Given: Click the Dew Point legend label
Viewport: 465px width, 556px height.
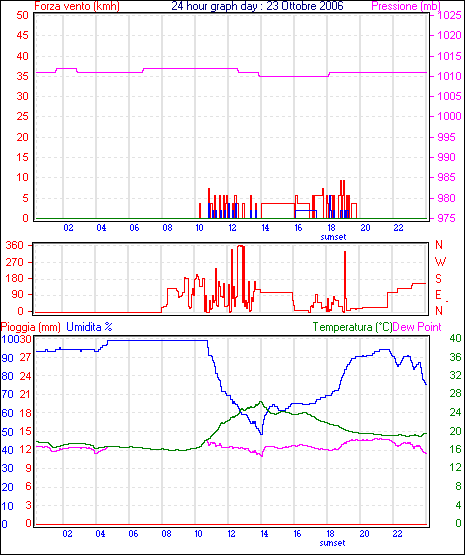Looking at the screenshot, I should click(417, 327).
